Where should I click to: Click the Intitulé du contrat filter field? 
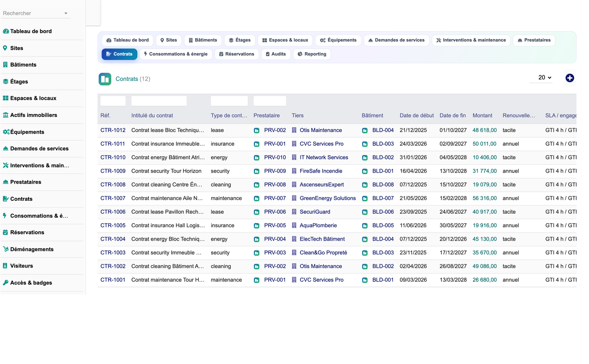pyautogui.click(x=159, y=101)
